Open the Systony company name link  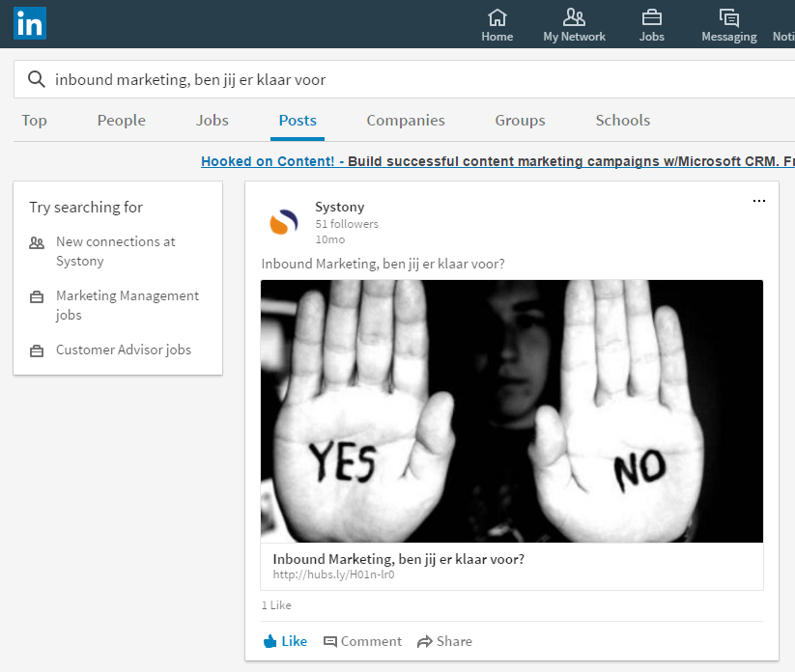click(x=340, y=207)
